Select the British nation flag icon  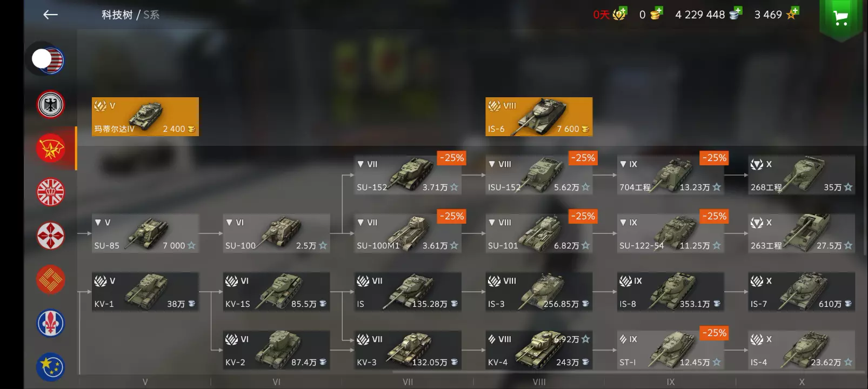50,192
